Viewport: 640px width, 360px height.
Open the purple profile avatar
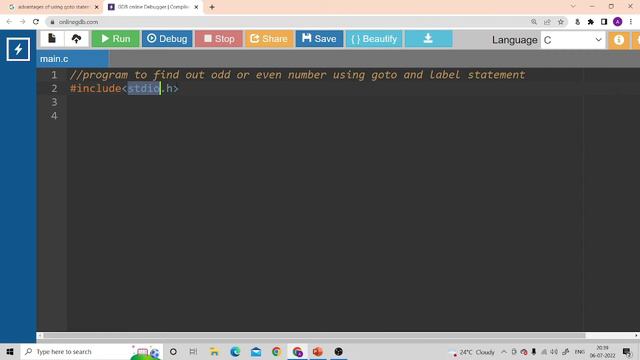618,22
